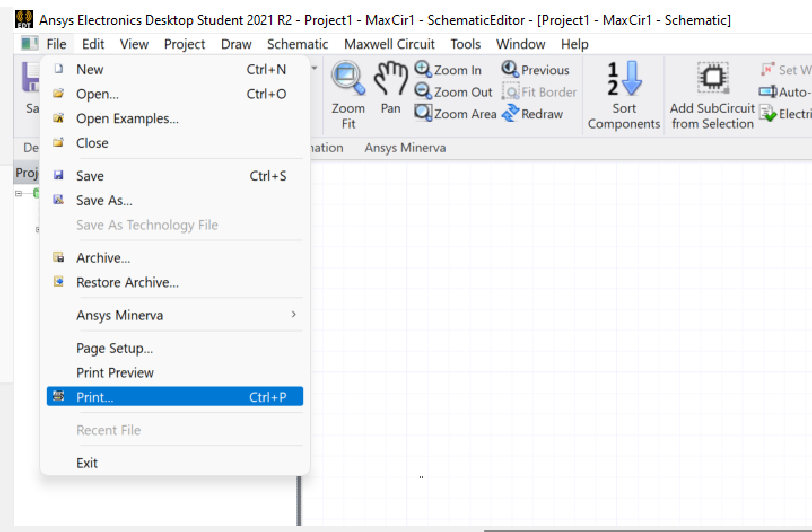Click the Electri toolbar icon

(x=767, y=113)
